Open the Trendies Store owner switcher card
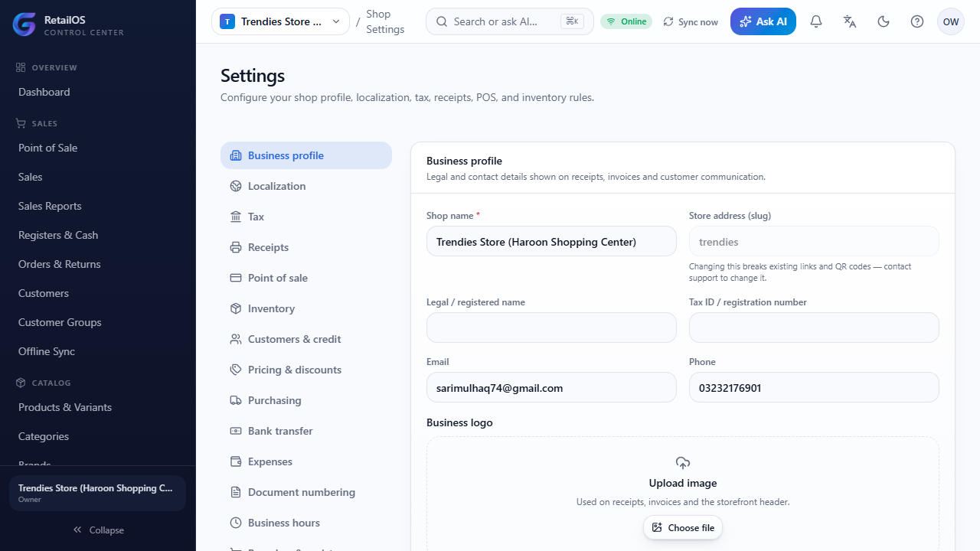This screenshot has height=551, width=980. tap(97, 494)
